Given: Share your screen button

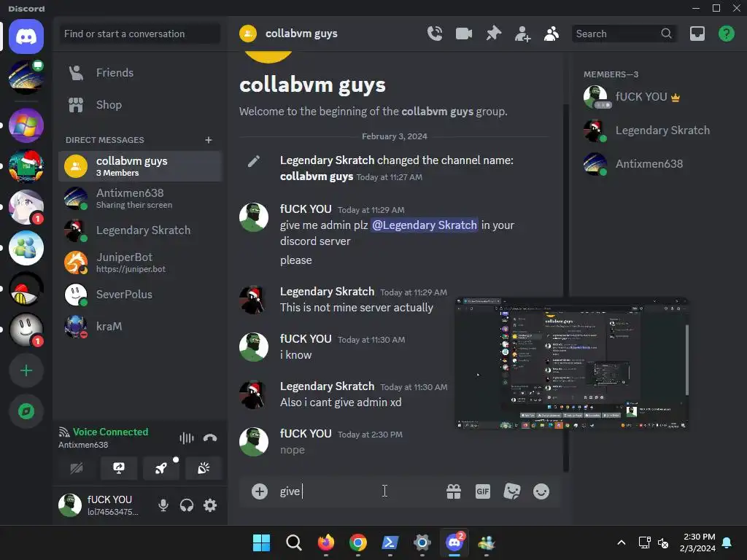Looking at the screenshot, I should [x=119, y=468].
